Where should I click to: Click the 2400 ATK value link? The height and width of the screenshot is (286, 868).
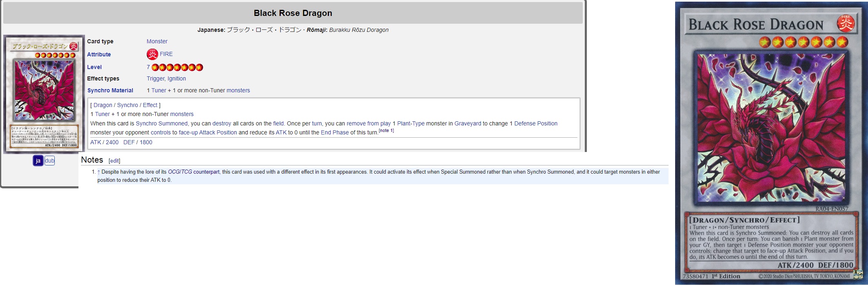pyautogui.click(x=112, y=142)
